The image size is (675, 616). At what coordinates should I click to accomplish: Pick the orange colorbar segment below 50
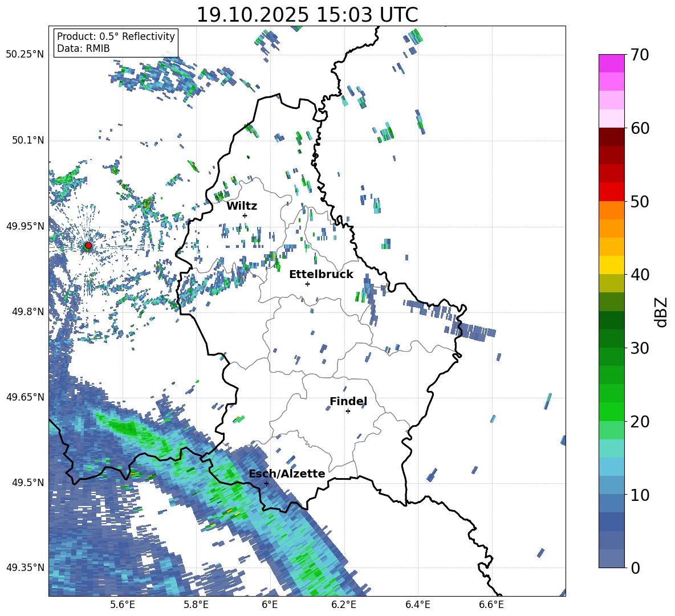(611, 210)
